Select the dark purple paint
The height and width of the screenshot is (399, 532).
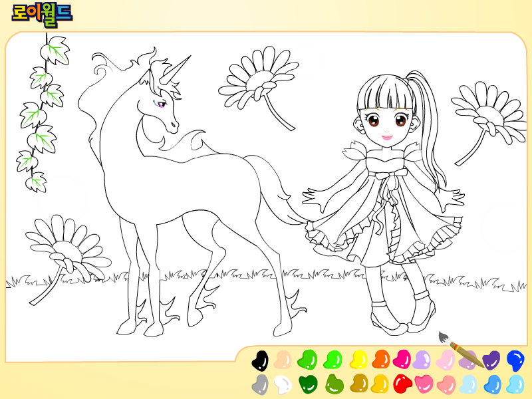[491, 360]
